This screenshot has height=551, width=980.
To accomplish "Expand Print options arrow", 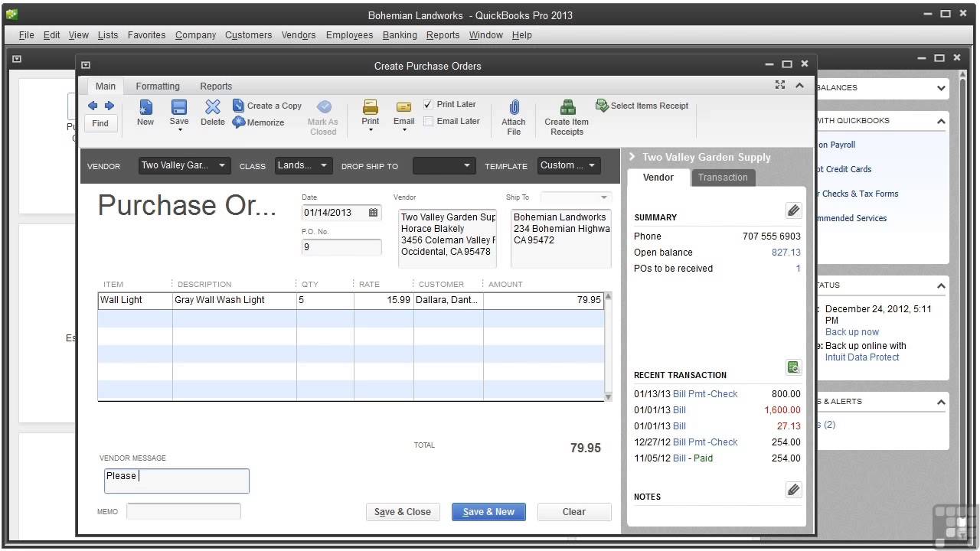I will tap(371, 130).
